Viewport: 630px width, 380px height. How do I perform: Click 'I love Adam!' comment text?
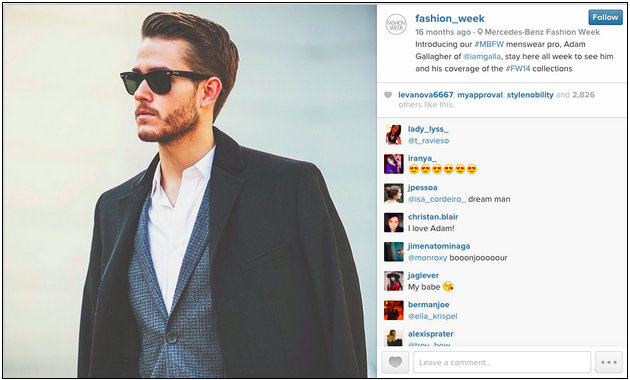click(x=431, y=229)
